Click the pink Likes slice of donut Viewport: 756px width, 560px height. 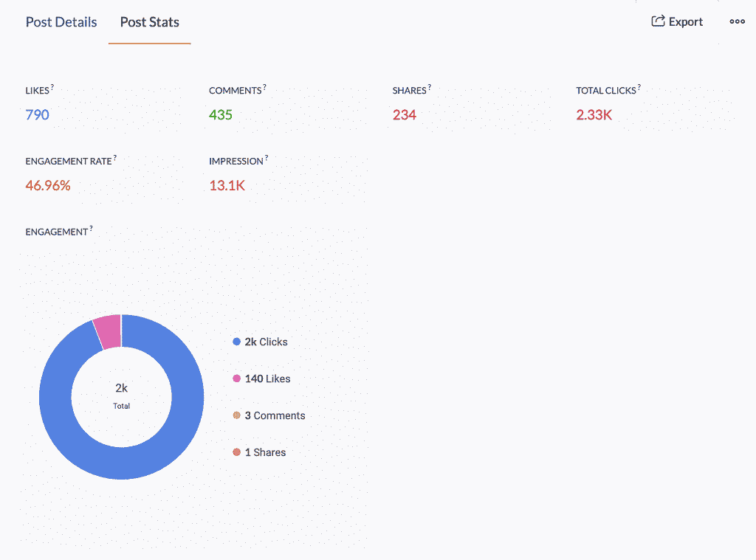[109, 331]
